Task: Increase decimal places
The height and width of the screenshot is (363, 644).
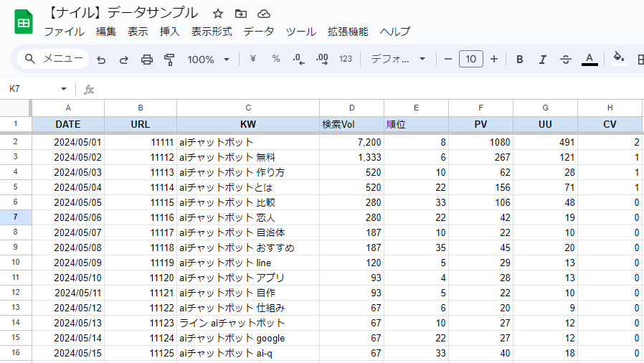Action: (x=322, y=60)
